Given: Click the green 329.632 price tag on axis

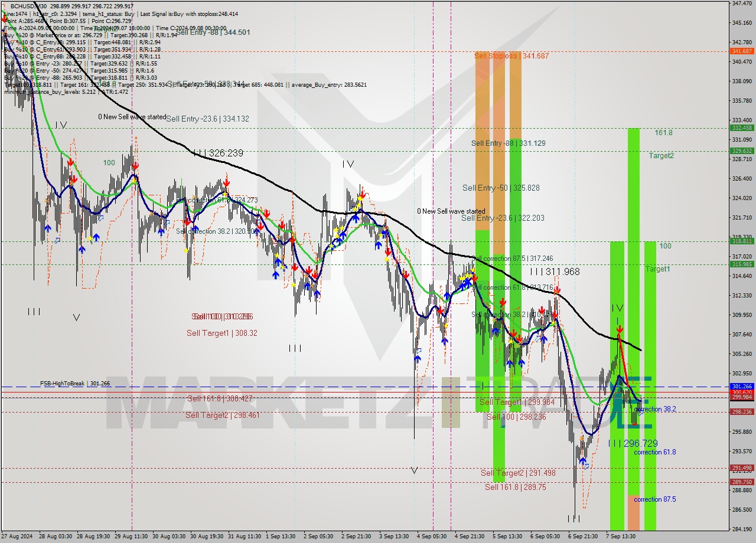Looking at the screenshot, I should tap(742, 151).
